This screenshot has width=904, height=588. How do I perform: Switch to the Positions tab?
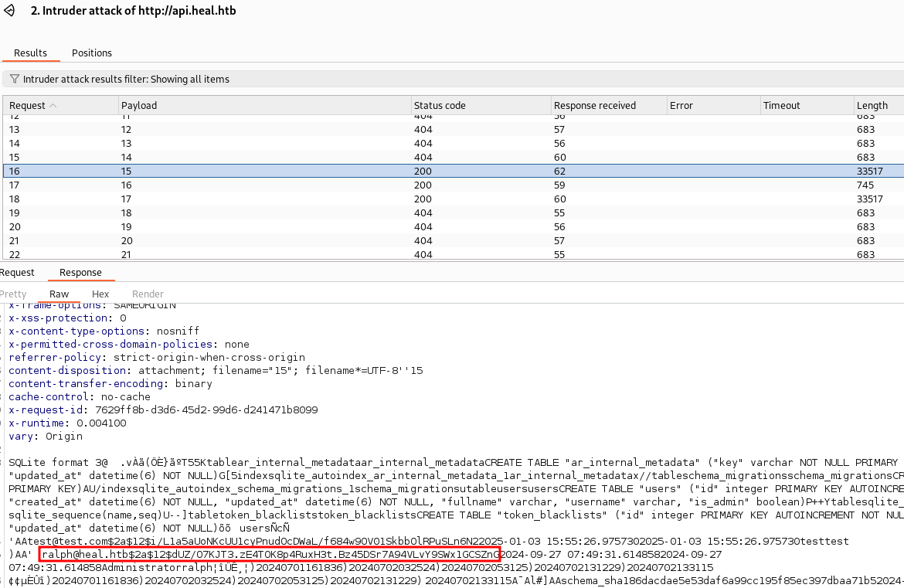91,53
